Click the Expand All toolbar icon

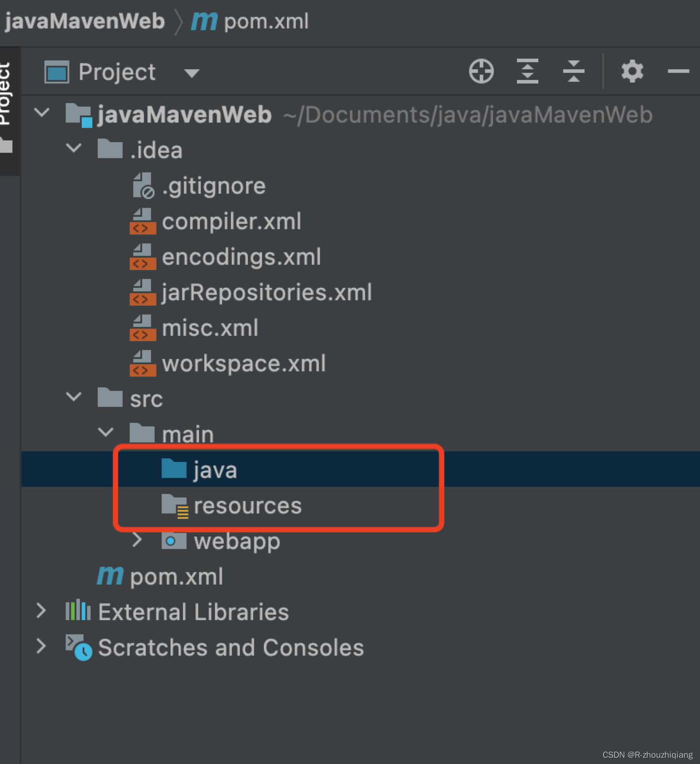click(528, 71)
